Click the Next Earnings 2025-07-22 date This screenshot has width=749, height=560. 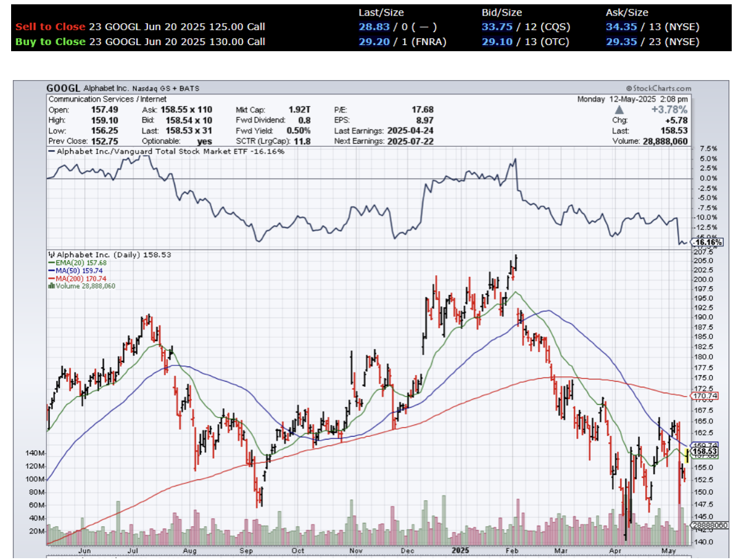tap(411, 141)
